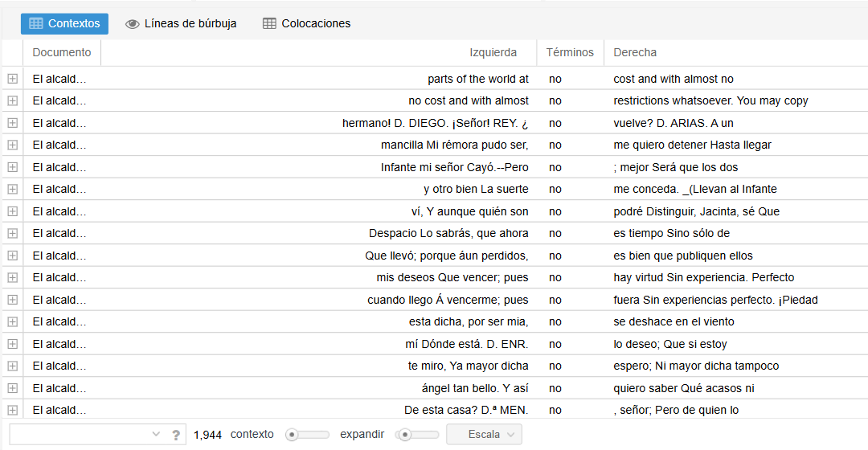Click text 'podré Distinguir, Jacinta, sé Que'
The width and height of the screenshot is (868, 450).
click(x=696, y=211)
